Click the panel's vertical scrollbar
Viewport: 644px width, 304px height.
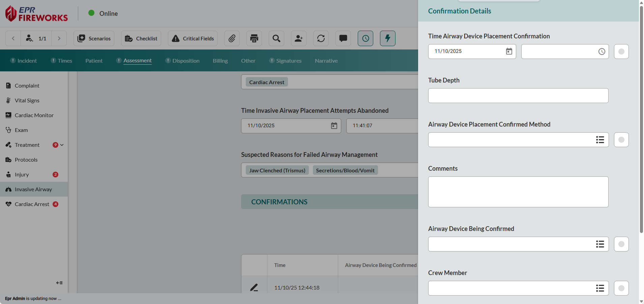tap(641, 118)
